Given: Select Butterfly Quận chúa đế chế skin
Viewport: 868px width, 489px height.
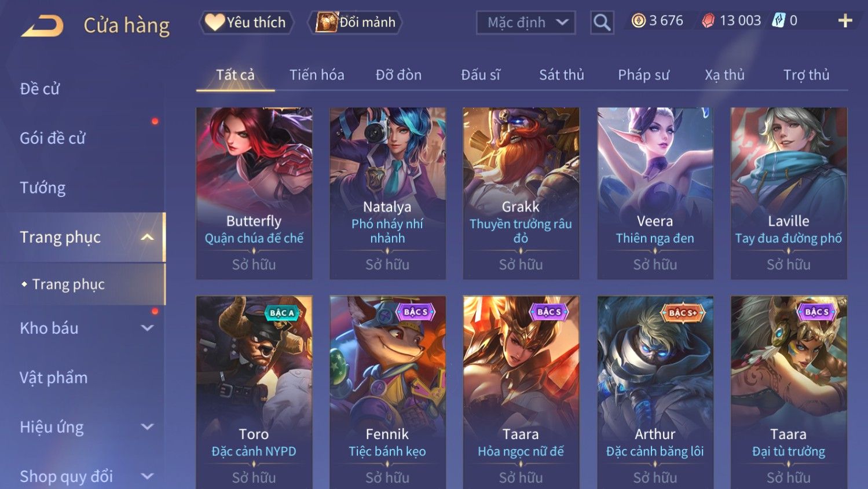Looking at the screenshot, I should (x=254, y=194).
